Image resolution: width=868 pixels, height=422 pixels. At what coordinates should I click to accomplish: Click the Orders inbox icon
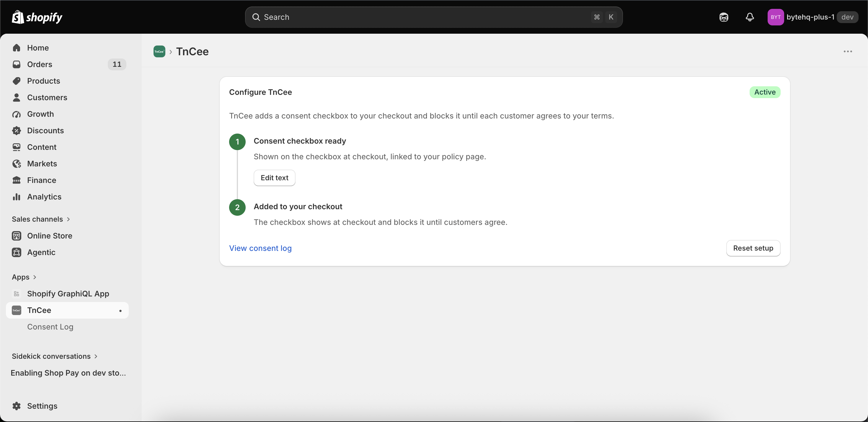pyautogui.click(x=17, y=64)
